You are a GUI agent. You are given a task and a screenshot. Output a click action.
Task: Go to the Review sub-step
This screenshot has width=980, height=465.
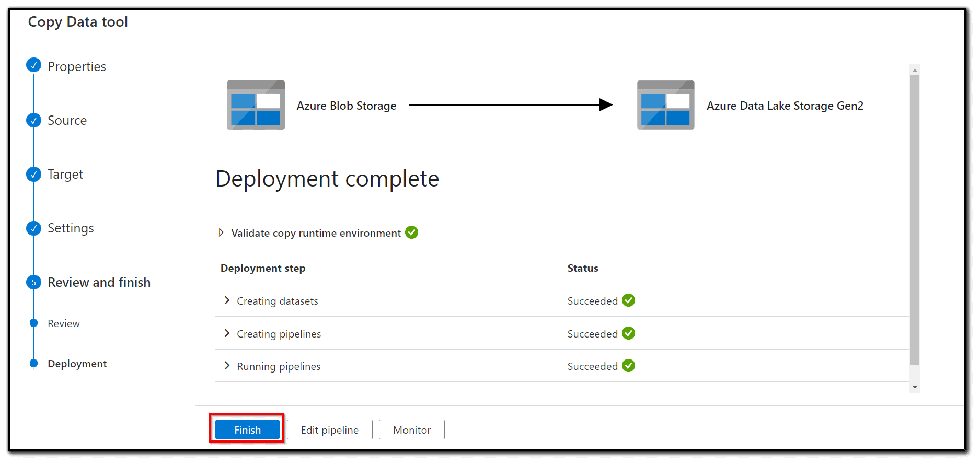64,323
